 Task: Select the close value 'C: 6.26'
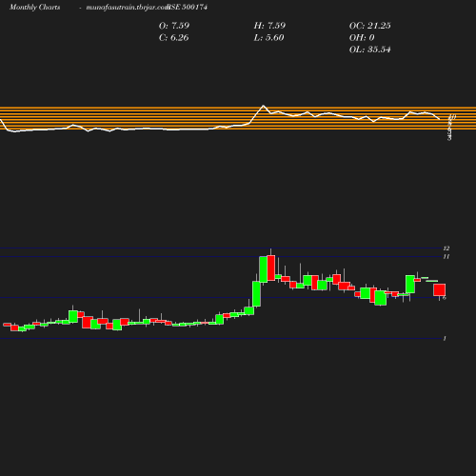pos(173,37)
